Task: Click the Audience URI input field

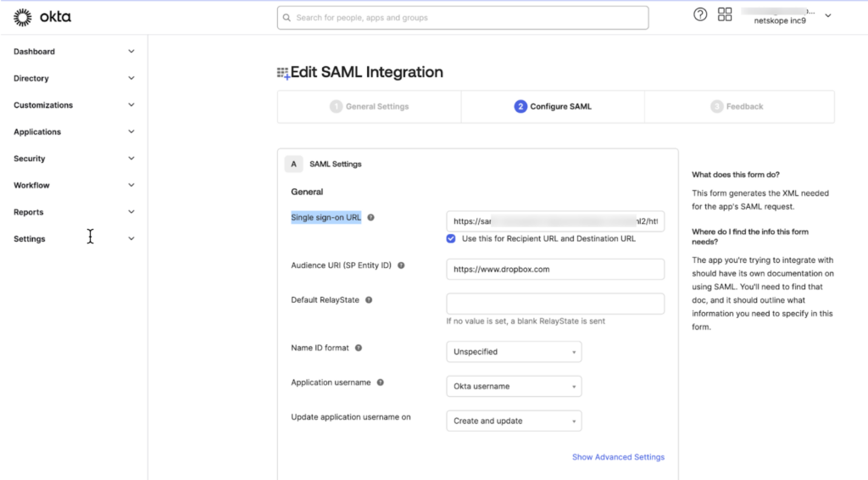Action: [555, 269]
